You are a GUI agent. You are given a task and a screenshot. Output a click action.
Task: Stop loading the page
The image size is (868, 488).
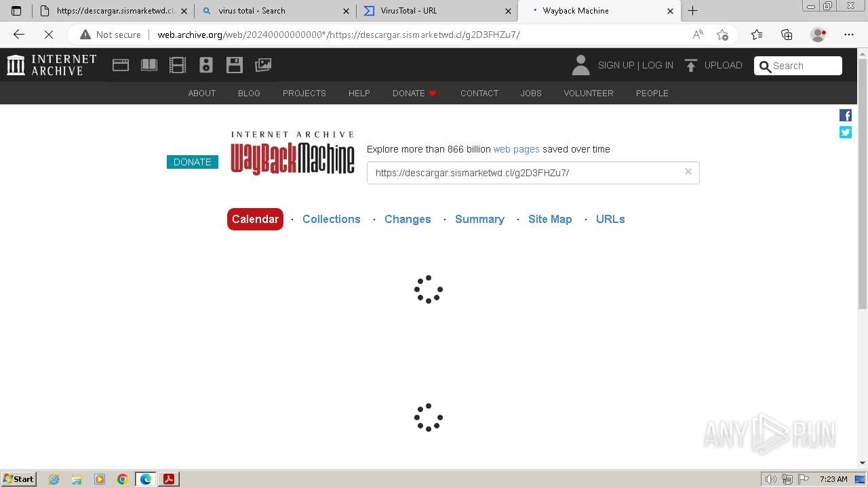(49, 35)
